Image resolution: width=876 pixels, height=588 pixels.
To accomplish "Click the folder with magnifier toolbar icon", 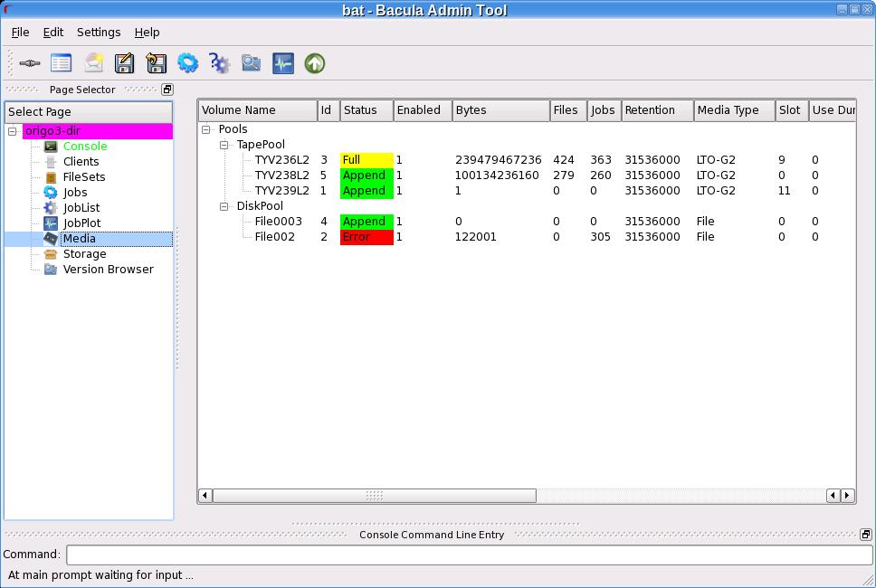I will [x=251, y=63].
